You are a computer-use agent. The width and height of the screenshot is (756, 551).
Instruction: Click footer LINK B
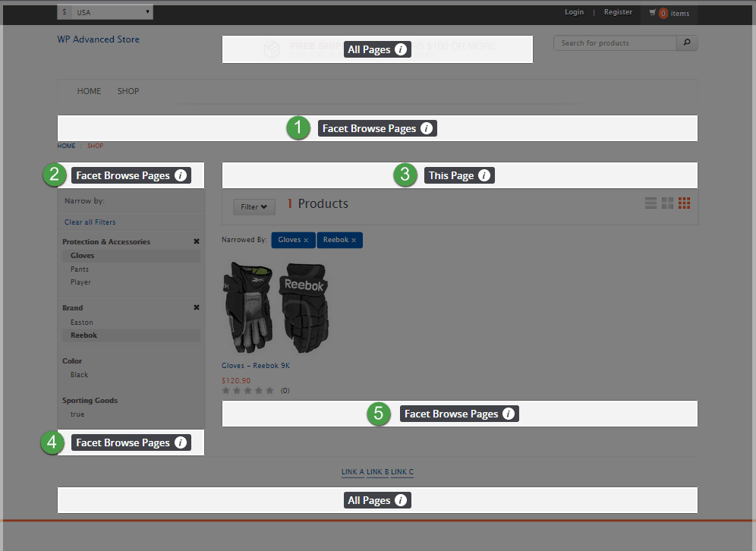[377, 472]
